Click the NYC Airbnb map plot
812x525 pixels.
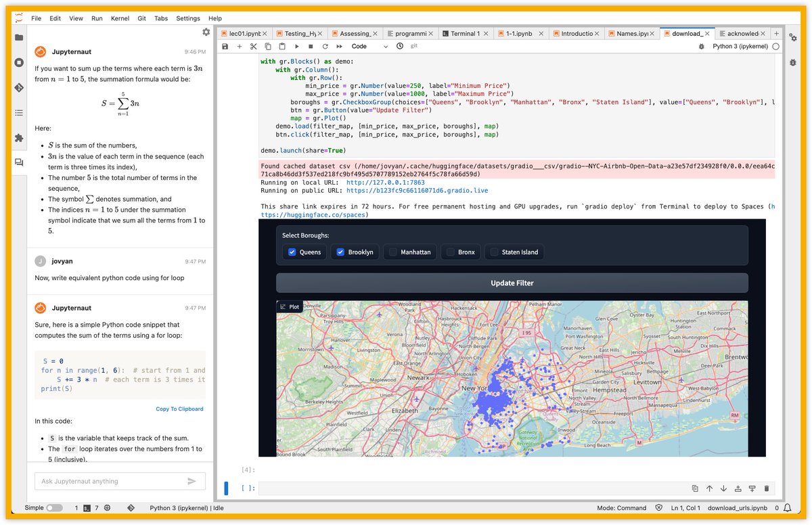click(x=512, y=379)
